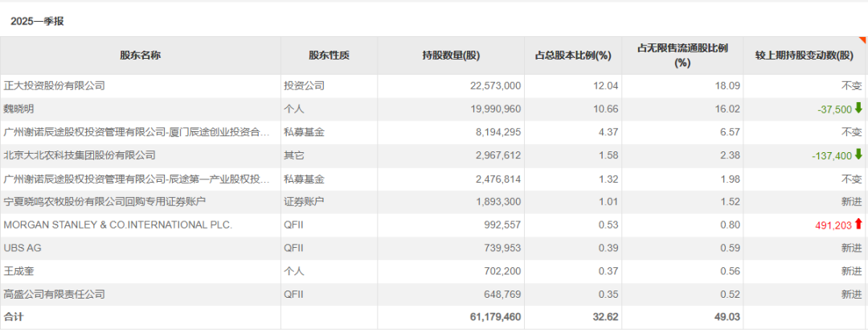Click the 股东性质 column header
Image resolution: width=868 pixels, height=334 pixels.
click(329, 56)
